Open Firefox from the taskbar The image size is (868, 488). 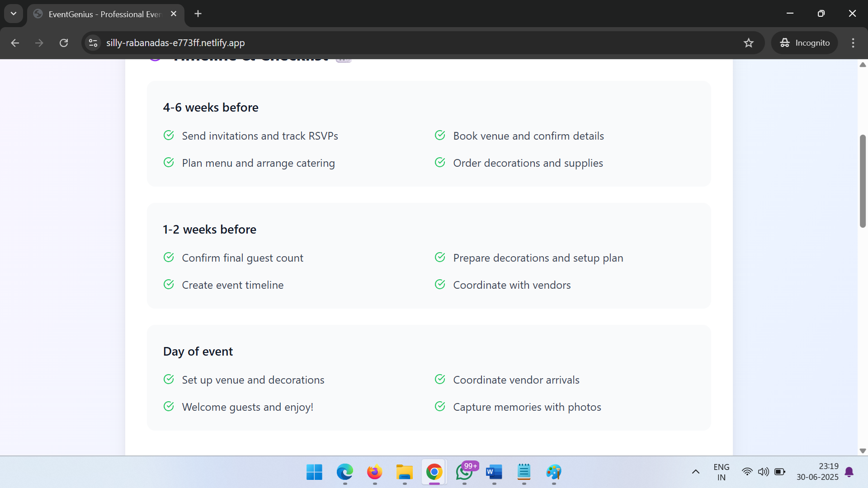pos(374,472)
